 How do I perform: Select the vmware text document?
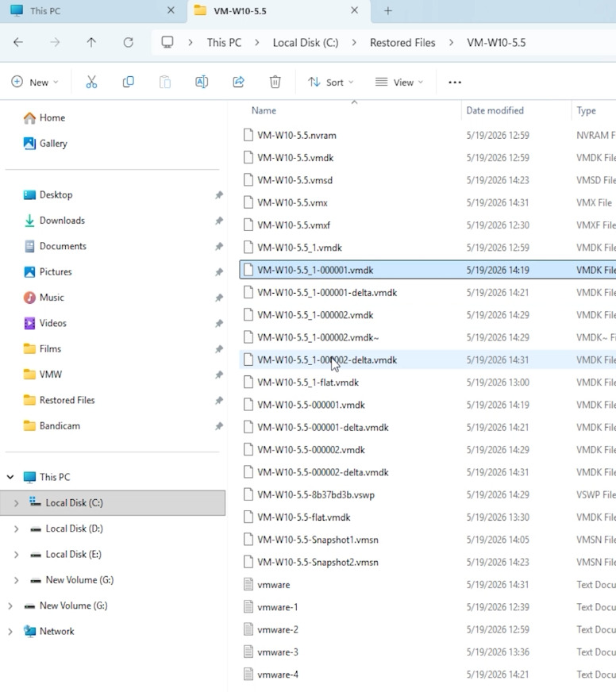(x=427, y=585)
